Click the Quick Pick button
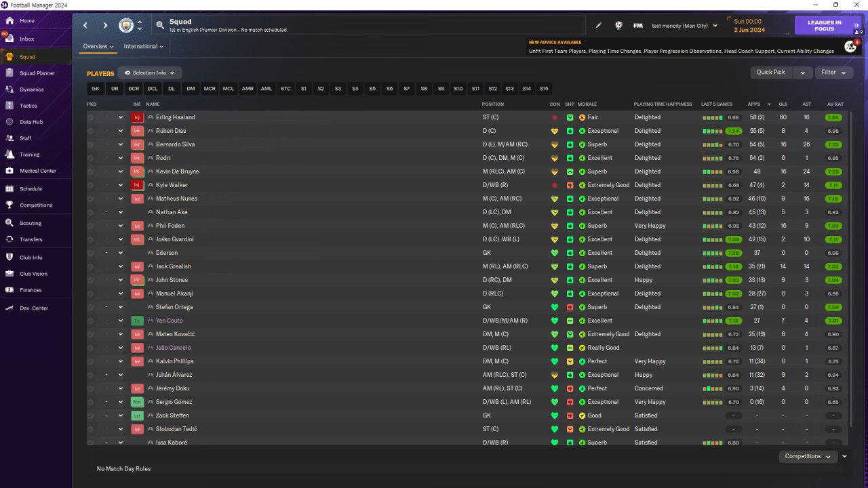This screenshot has width=868, height=488. (771, 73)
